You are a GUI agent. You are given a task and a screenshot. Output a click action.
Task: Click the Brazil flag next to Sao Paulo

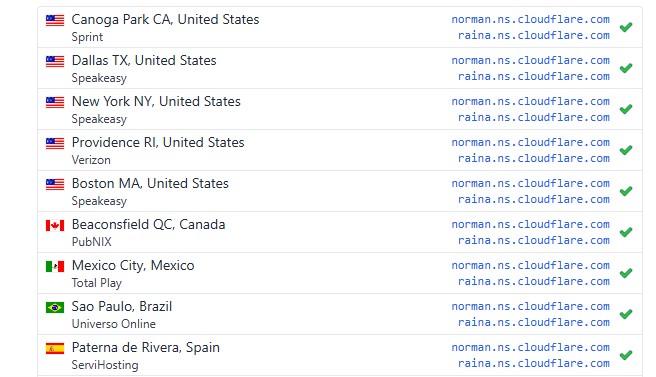pyautogui.click(x=55, y=308)
